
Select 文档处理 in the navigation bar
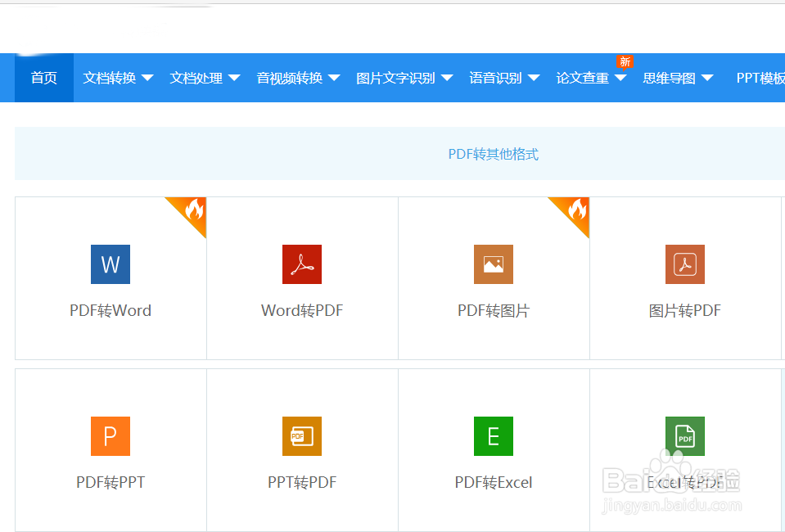(196, 78)
